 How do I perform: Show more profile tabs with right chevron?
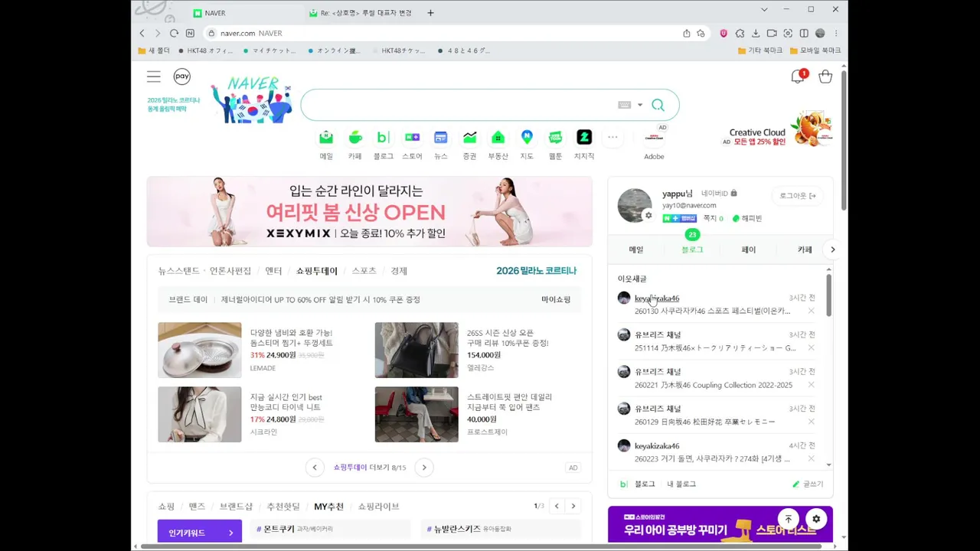click(832, 249)
